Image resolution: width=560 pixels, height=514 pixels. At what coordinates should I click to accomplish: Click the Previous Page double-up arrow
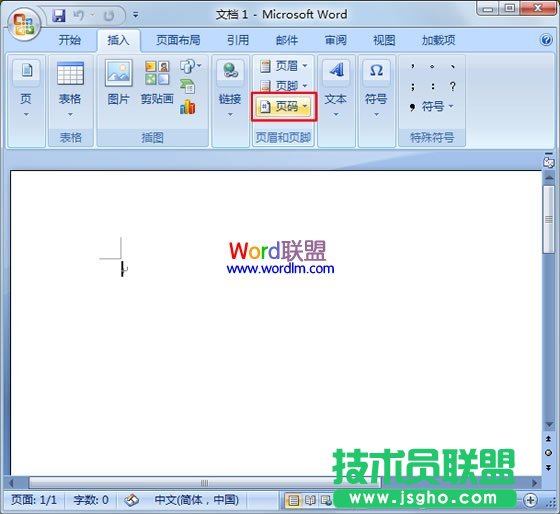tap(549, 439)
